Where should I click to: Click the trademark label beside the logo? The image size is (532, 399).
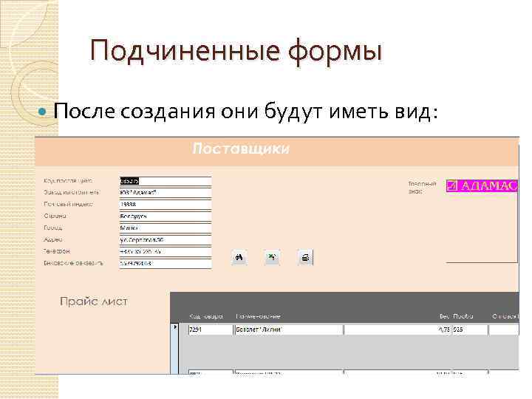coord(422,187)
